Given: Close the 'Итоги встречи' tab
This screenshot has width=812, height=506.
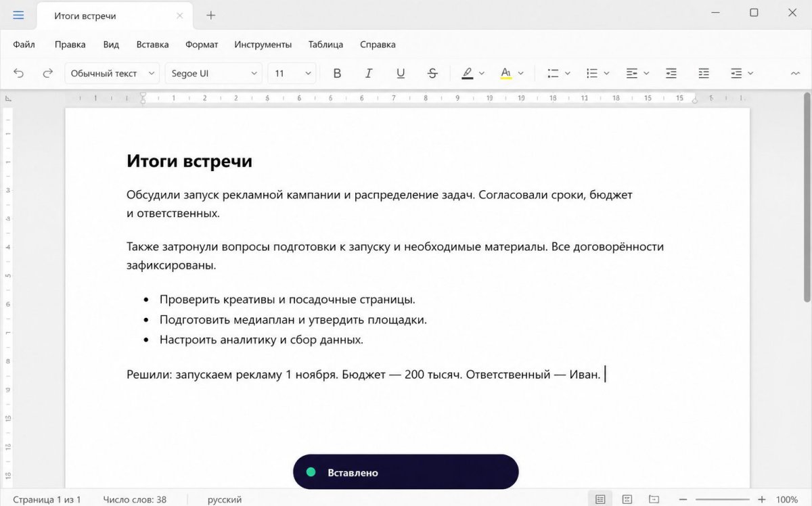Looking at the screenshot, I should (x=179, y=16).
